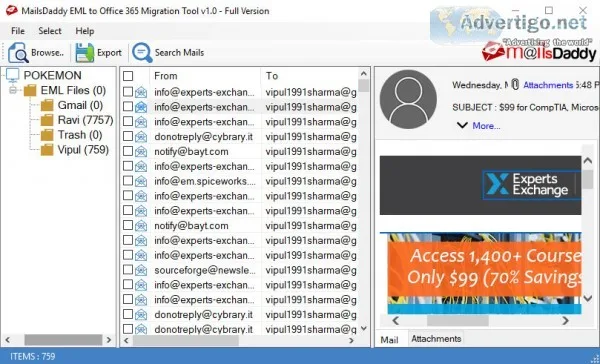600x364 pixels.
Task: Click the Ravi folder icon
Action: click(47, 120)
